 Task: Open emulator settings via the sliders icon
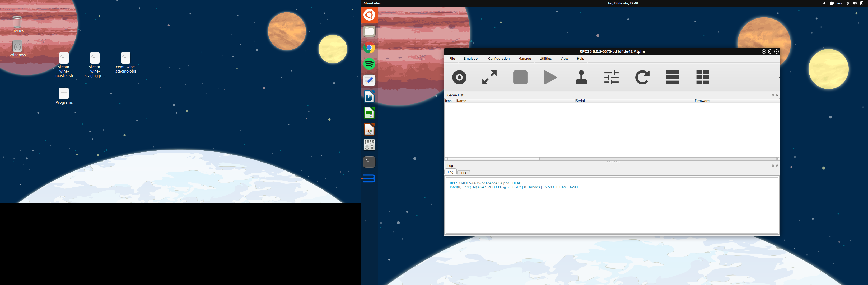611,77
